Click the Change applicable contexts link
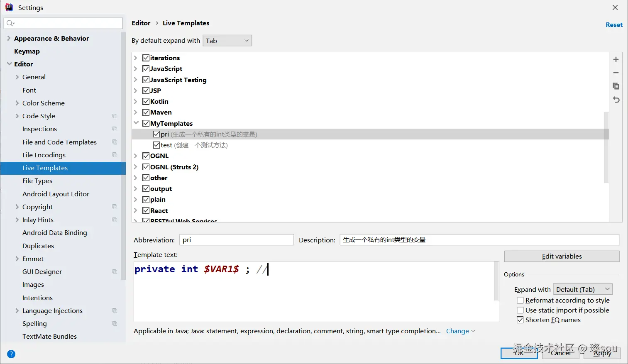 coord(460,331)
